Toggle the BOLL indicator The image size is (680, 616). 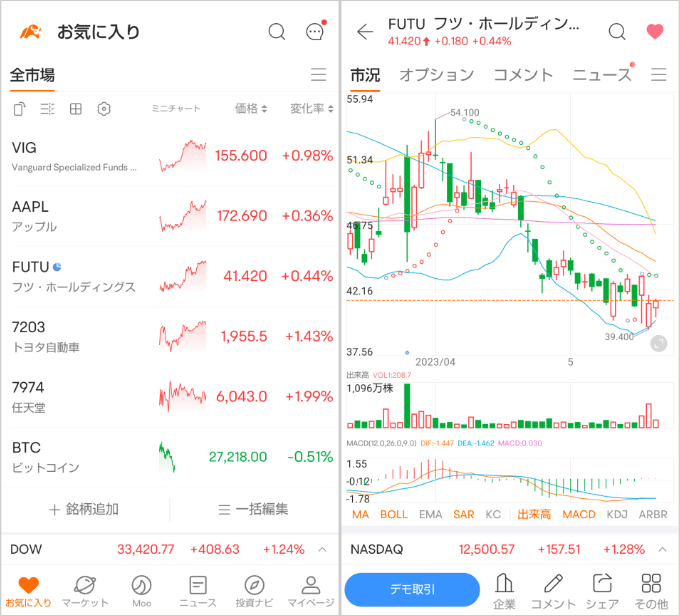click(x=394, y=514)
